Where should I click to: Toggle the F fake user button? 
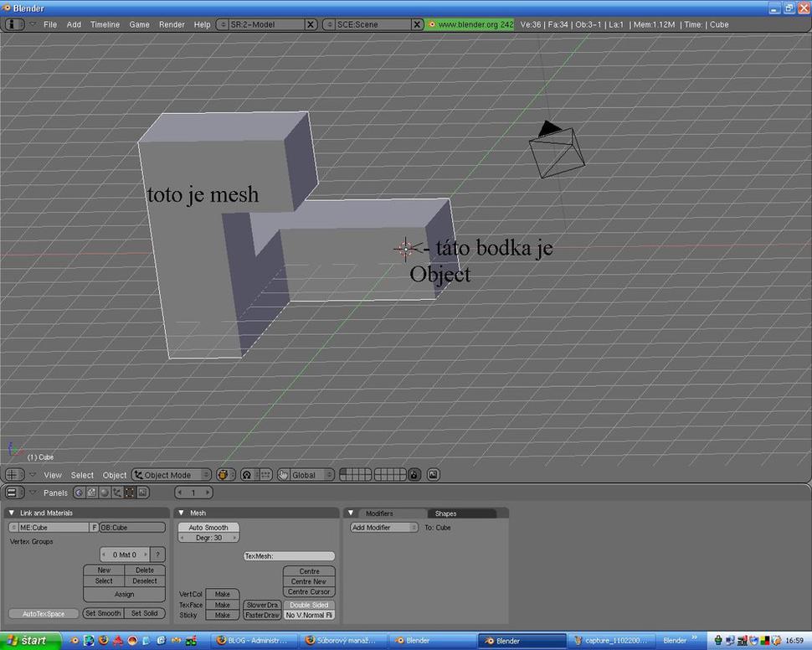point(95,527)
